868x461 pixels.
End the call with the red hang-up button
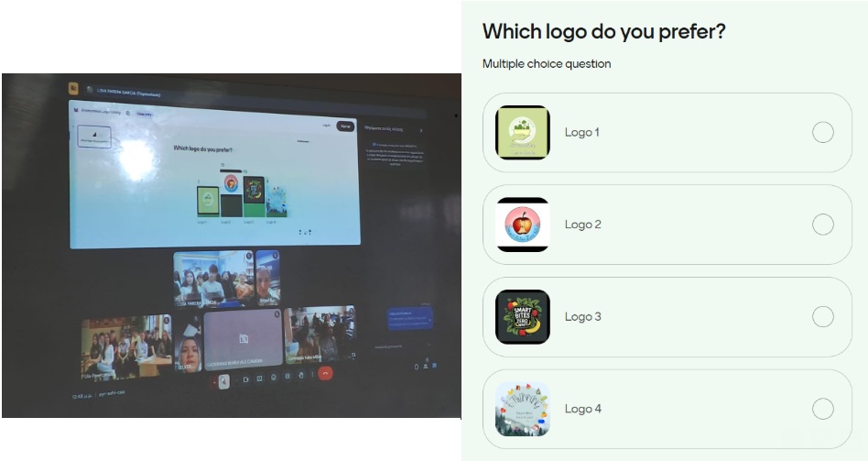coord(326,373)
